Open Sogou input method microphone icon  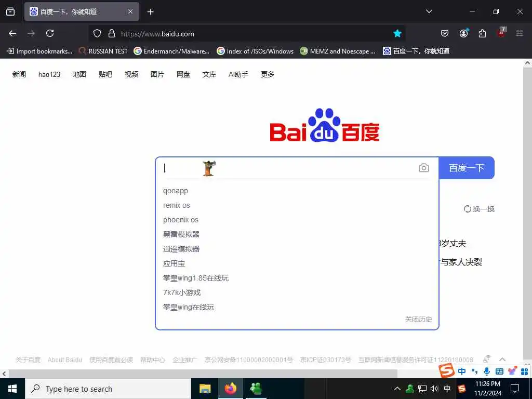point(486,371)
